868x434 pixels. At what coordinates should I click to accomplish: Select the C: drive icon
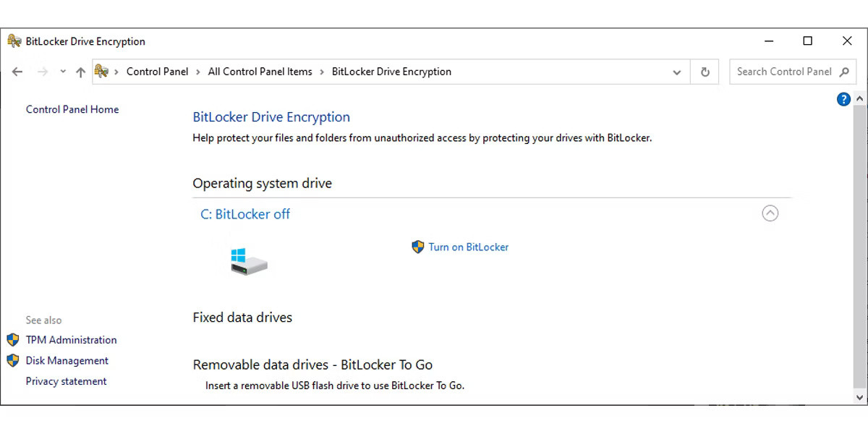[248, 262]
